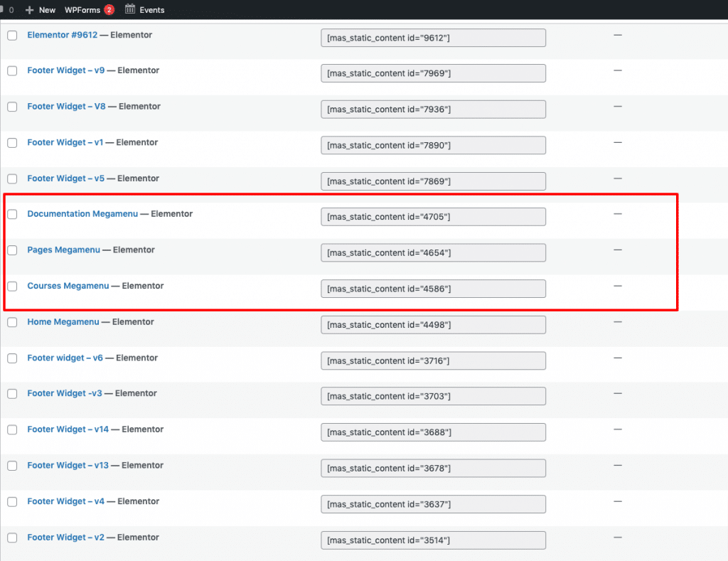Select the Footer Widget – v9 checkbox
Image resolution: width=728 pixels, height=561 pixels.
(12, 70)
